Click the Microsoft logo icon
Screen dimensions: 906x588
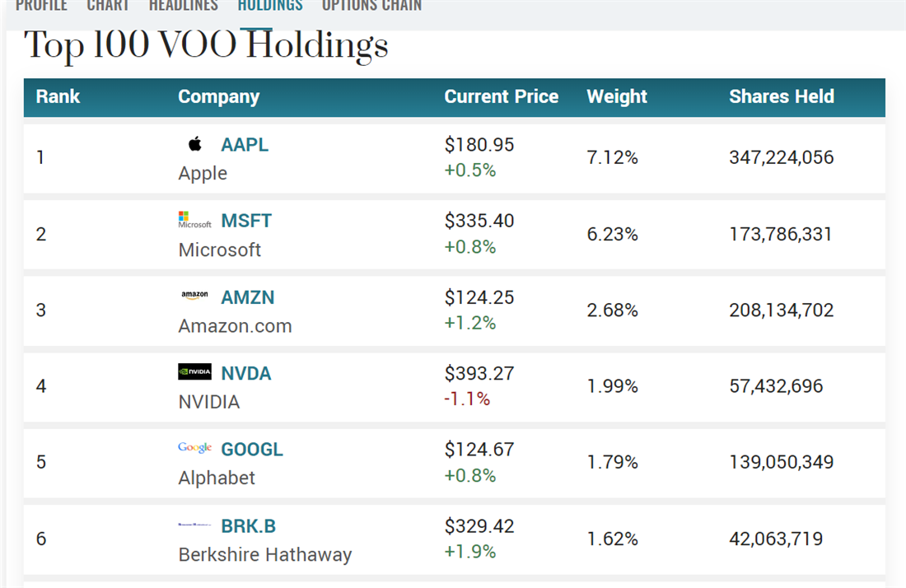click(195, 221)
